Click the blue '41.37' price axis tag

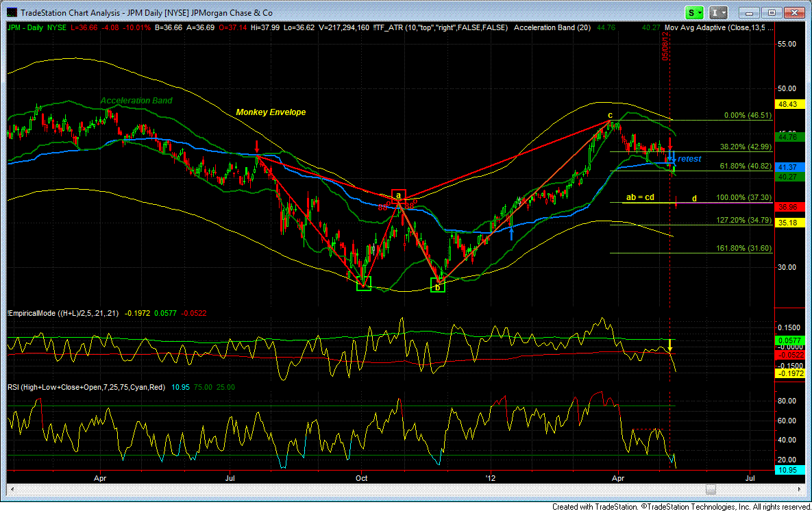(x=789, y=167)
